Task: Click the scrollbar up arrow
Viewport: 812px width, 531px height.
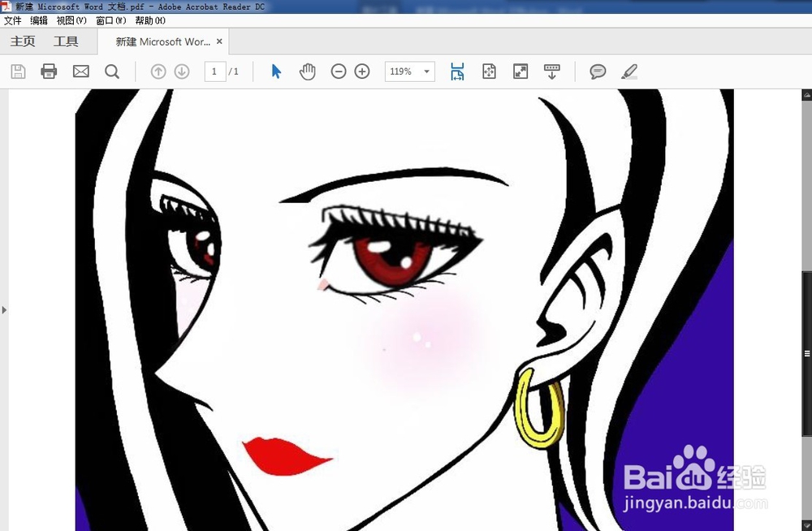Action: [807, 95]
